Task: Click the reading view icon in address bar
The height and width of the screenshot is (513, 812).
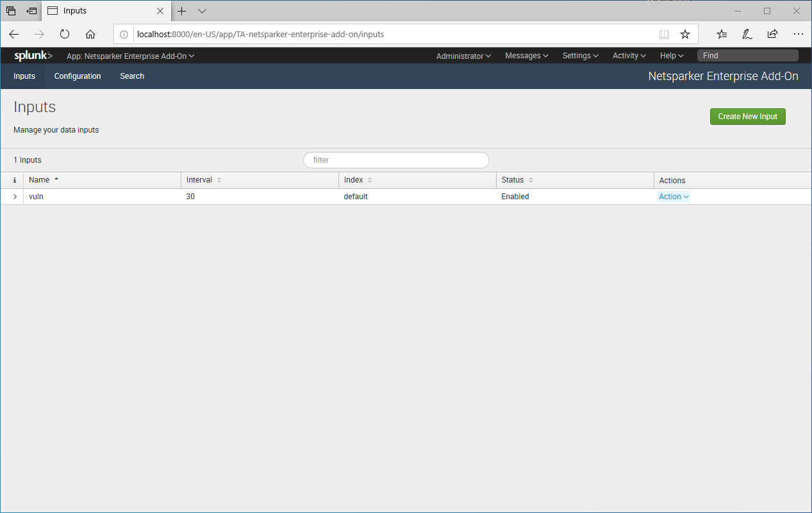Action: coord(664,34)
